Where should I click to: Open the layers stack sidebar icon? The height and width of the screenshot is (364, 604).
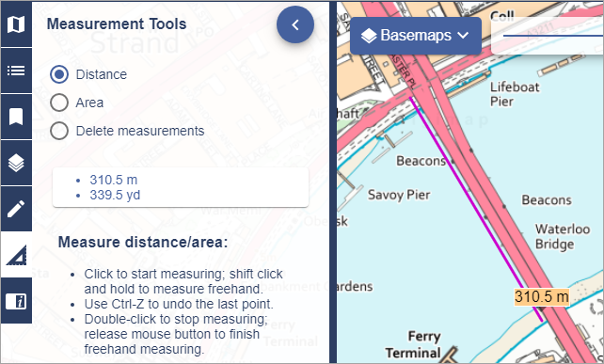pos(16,163)
